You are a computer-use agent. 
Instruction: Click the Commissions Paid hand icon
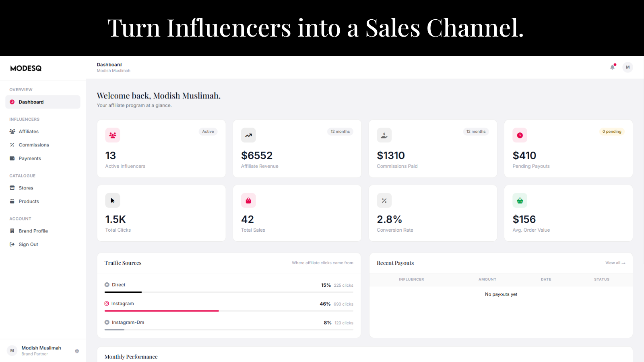384,135
